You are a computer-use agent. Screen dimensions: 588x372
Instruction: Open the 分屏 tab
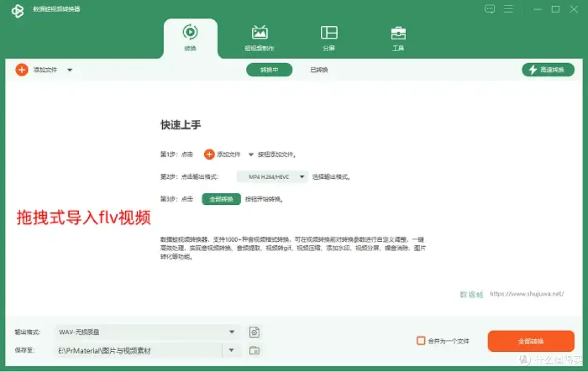pyautogui.click(x=329, y=38)
